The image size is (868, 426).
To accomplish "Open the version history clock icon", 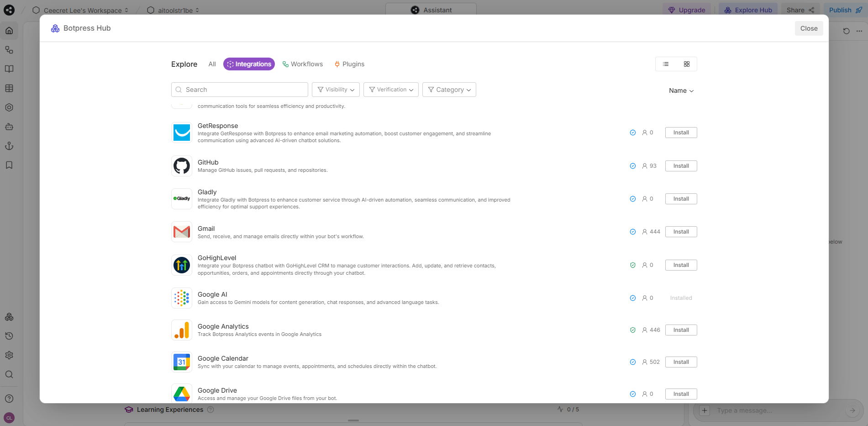I will coord(9,336).
